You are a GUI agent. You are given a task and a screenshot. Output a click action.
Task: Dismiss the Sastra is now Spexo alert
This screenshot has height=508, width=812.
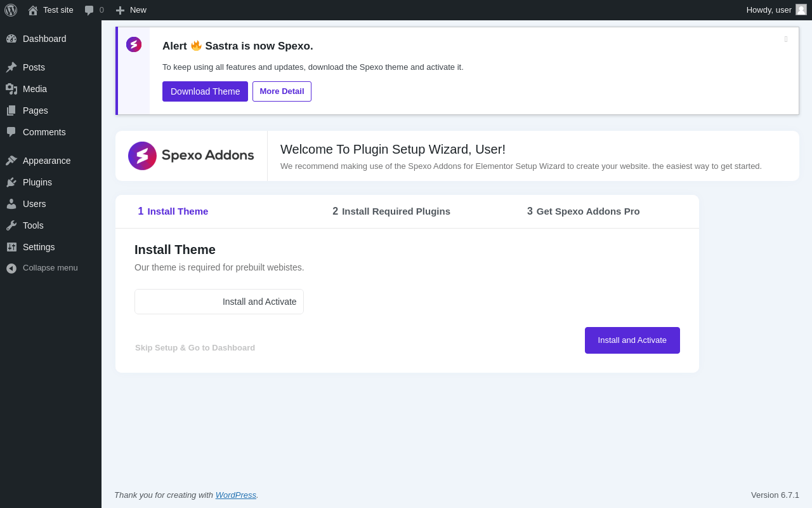786,39
